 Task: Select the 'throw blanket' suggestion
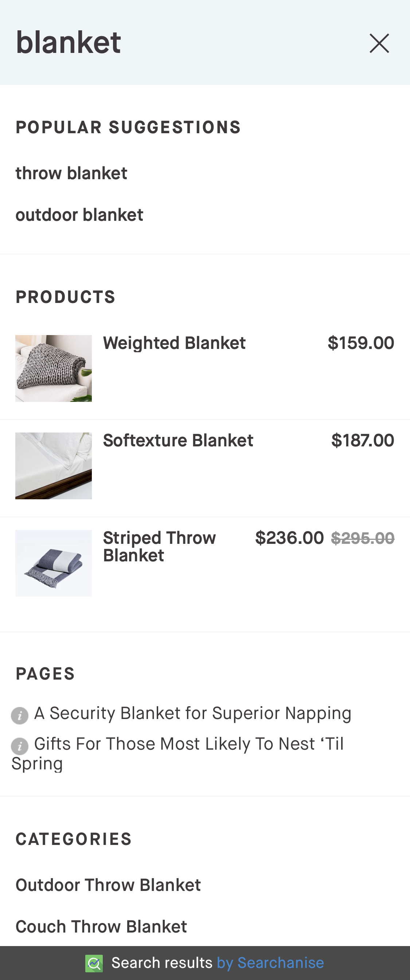71,173
